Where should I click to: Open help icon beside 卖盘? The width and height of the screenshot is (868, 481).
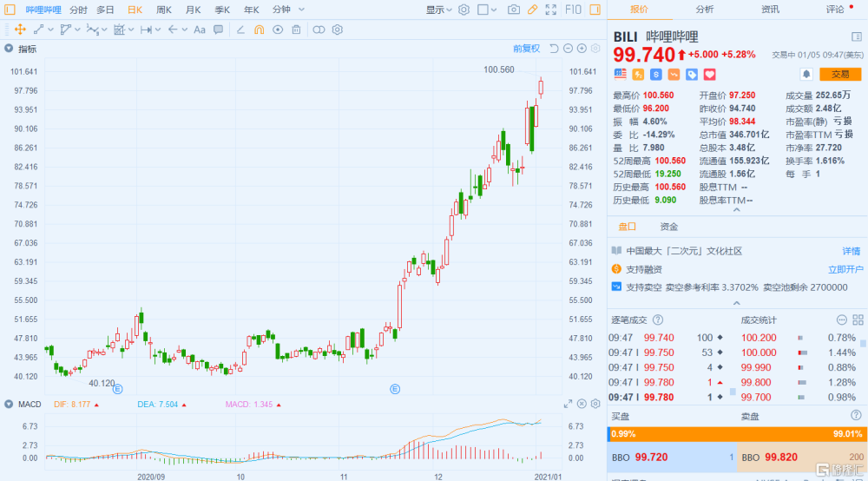856,415
